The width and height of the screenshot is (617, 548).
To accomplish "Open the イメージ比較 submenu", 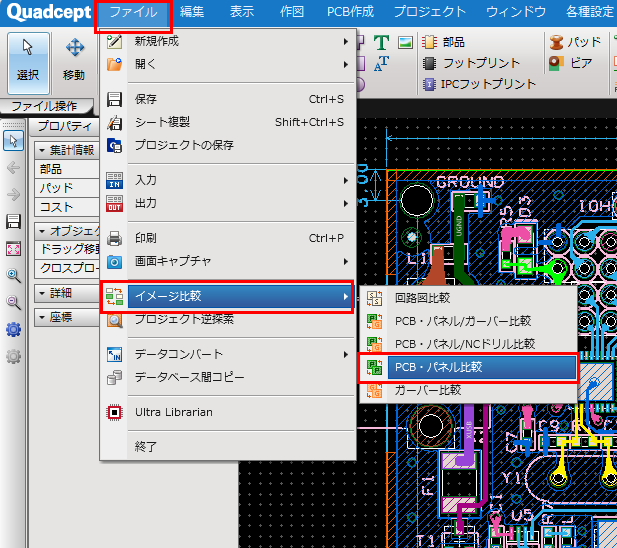I will coord(228,296).
